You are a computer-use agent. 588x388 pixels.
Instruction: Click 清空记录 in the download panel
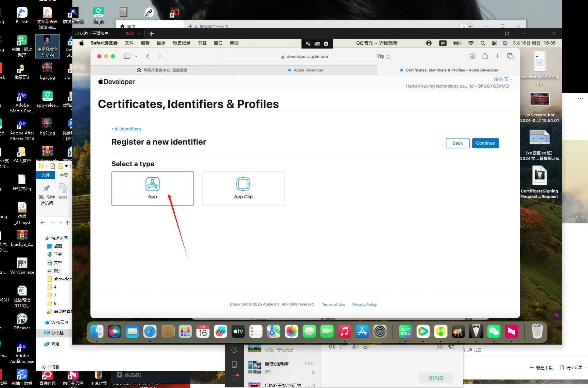(x=571, y=368)
